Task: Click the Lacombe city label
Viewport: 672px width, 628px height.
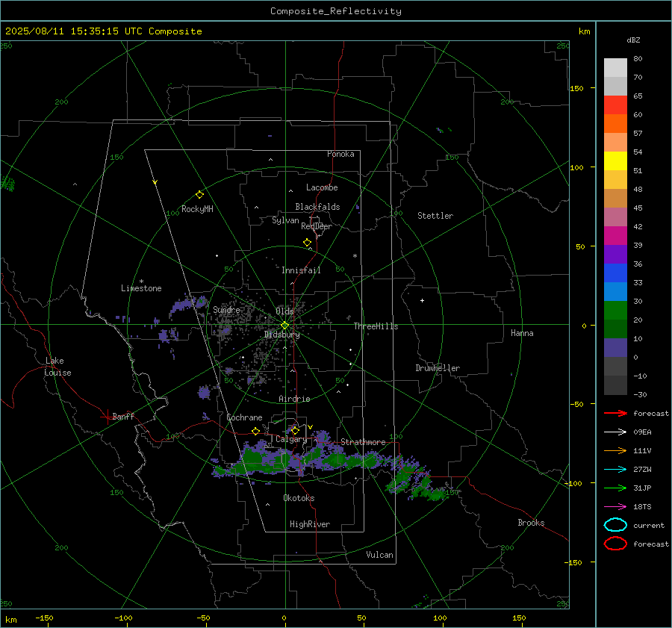Action: (x=322, y=187)
